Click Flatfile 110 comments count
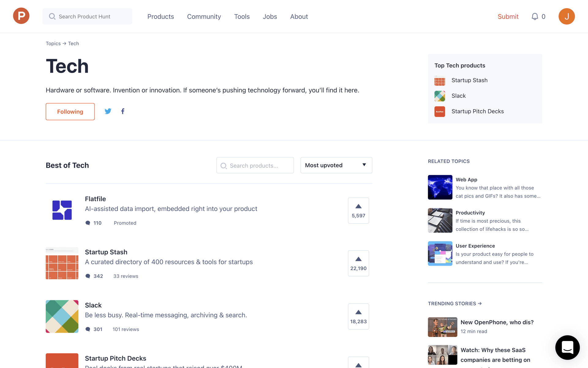 click(97, 223)
